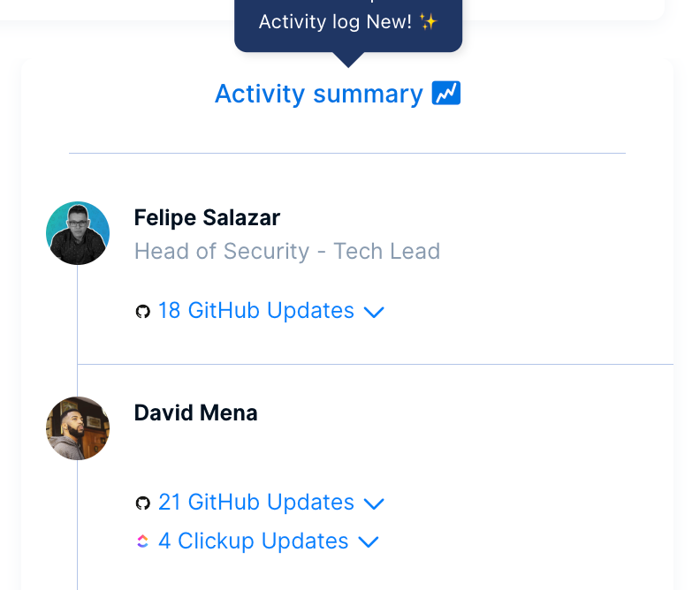Click the sparkles icon in the tooltip
700x590 pixels.
pyautogui.click(x=429, y=22)
